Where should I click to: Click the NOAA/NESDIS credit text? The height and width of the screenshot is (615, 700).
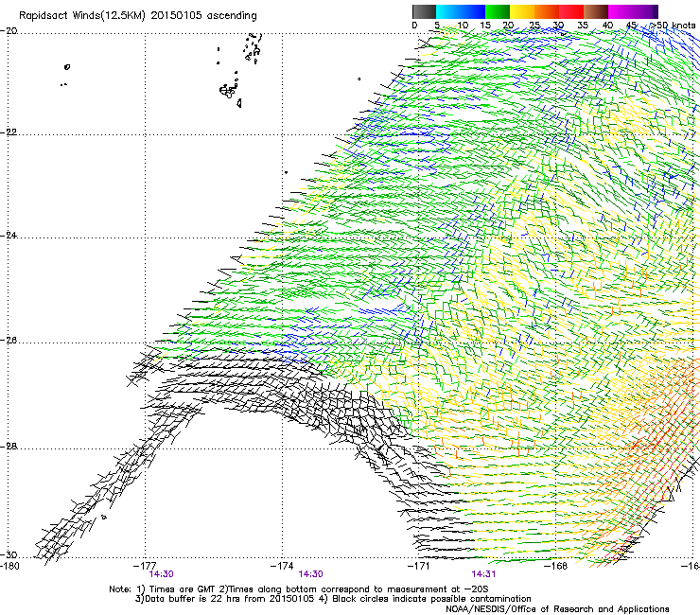point(557,609)
